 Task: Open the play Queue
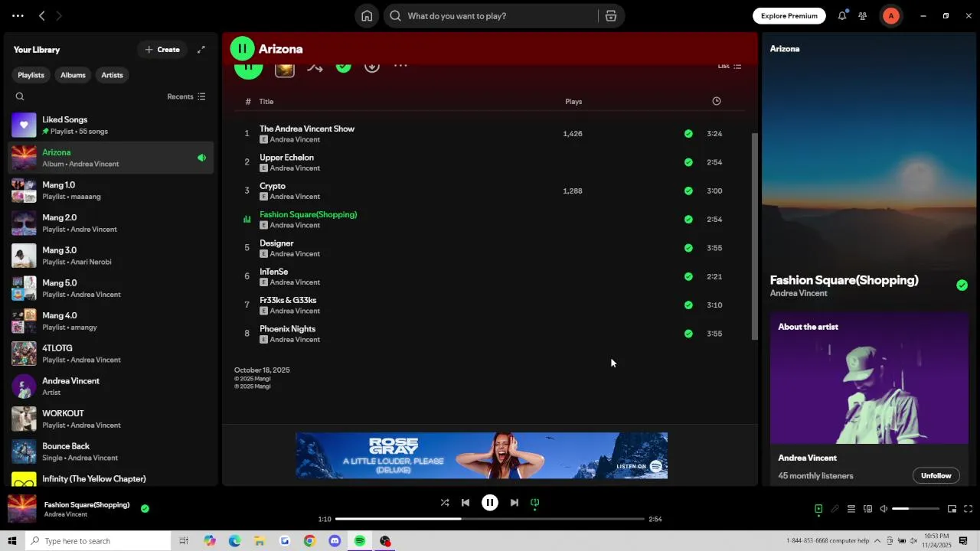pyautogui.click(x=851, y=509)
